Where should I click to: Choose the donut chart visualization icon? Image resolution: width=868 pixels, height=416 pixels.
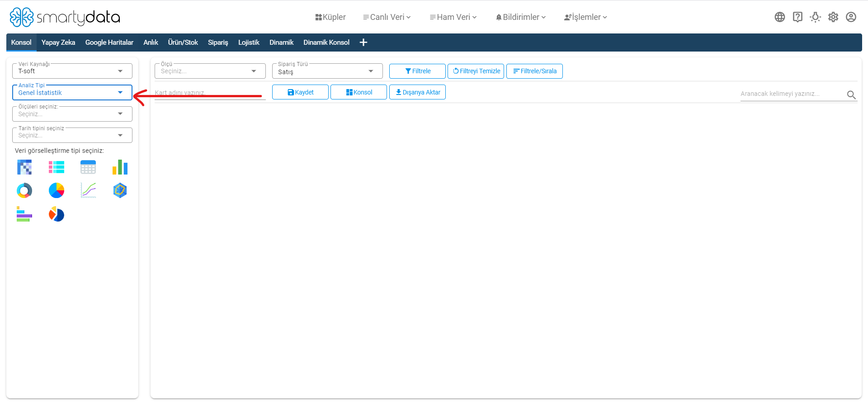[x=24, y=190]
